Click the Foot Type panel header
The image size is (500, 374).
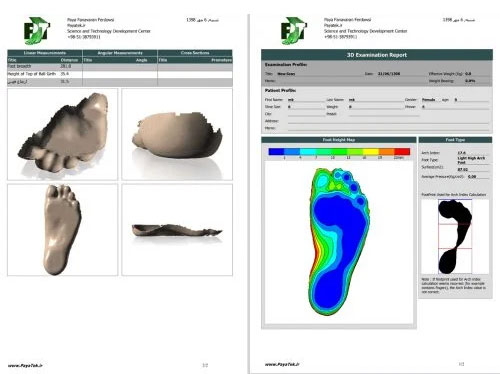click(455, 140)
